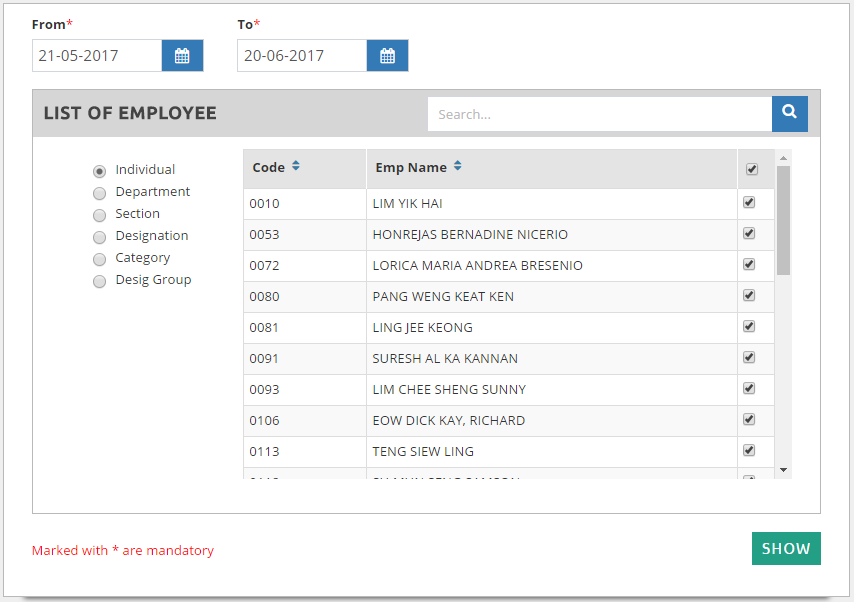Click the From date input field

pos(97,56)
